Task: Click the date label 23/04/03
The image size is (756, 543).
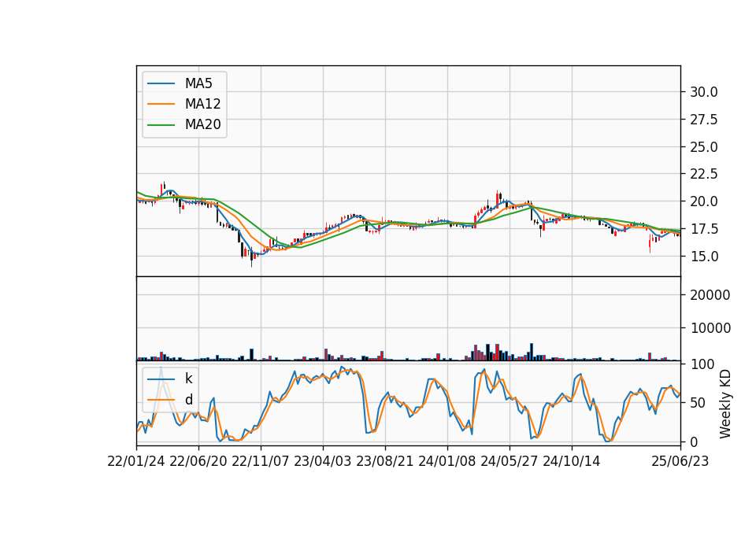Action: coord(323,461)
